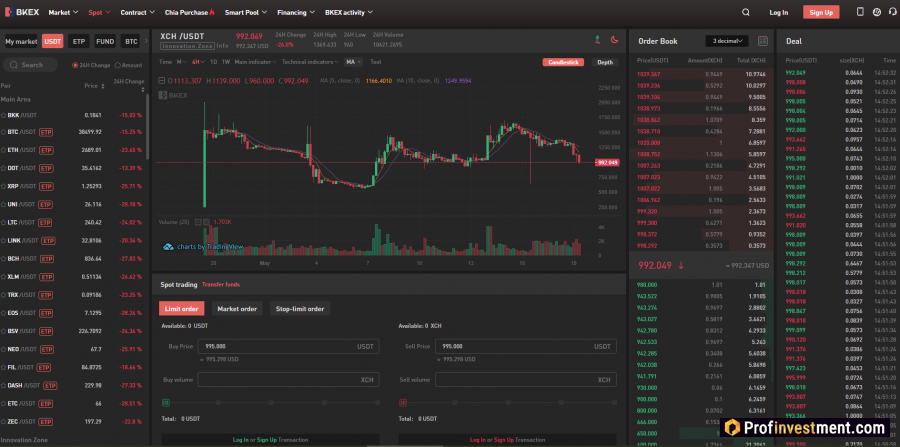Image resolution: width=900 pixels, height=447 pixels.
Task: Switch chart to Depth view
Action: coord(605,62)
